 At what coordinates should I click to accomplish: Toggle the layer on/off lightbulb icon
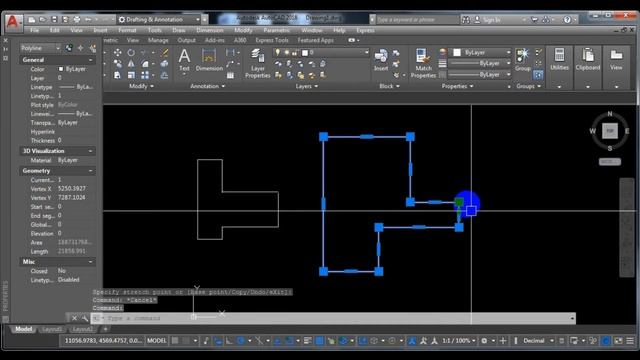point(278,52)
